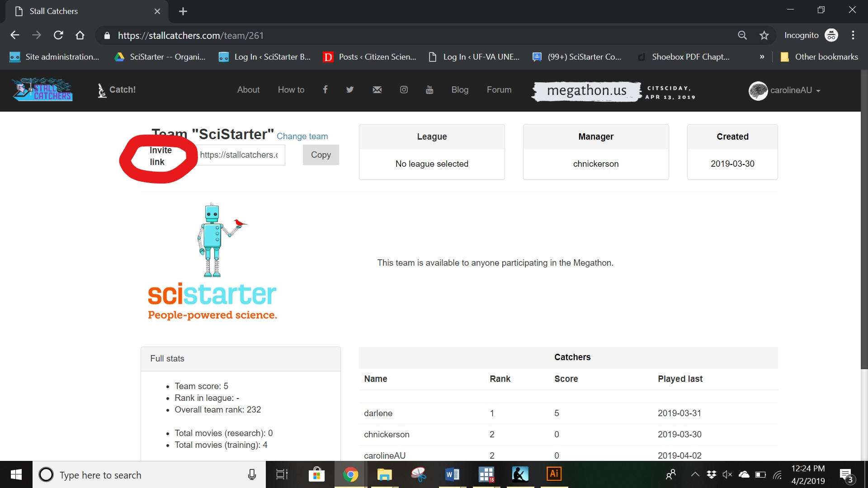Click the megathon.us banner

[x=586, y=91]
